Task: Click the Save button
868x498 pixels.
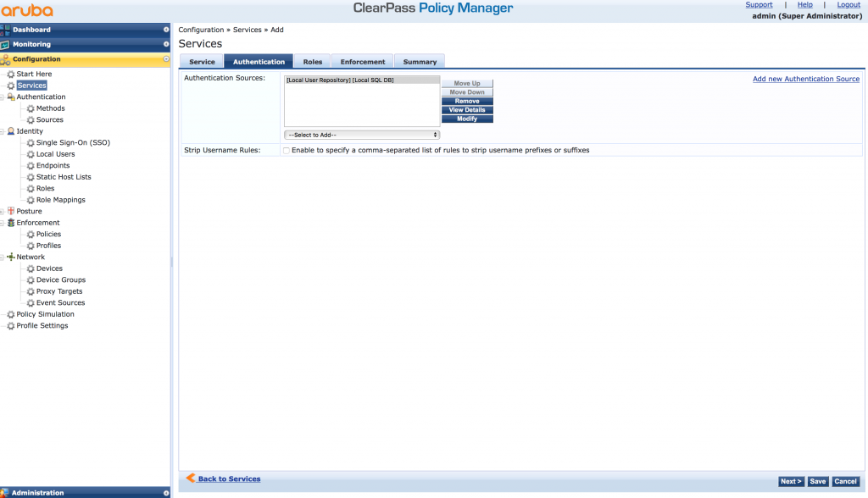Action: tap(818, 481)
